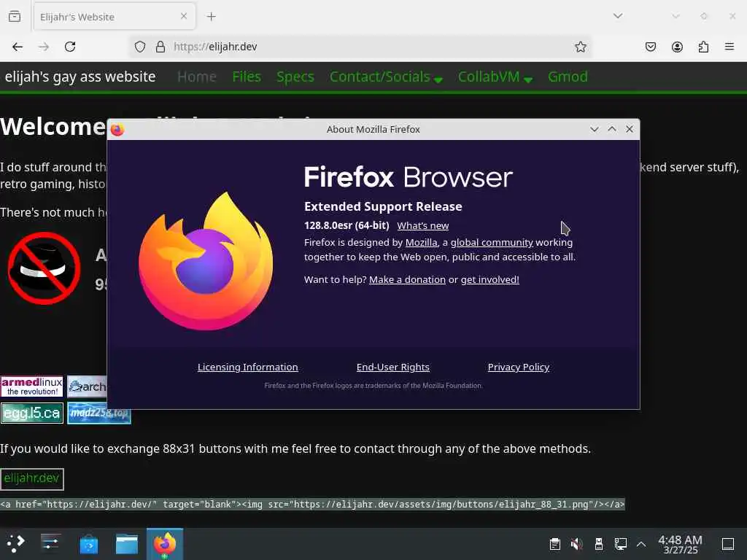Open the removable devices tray icon
The image size is (747, 560).
pyautogui.click(x=599, y=544)
